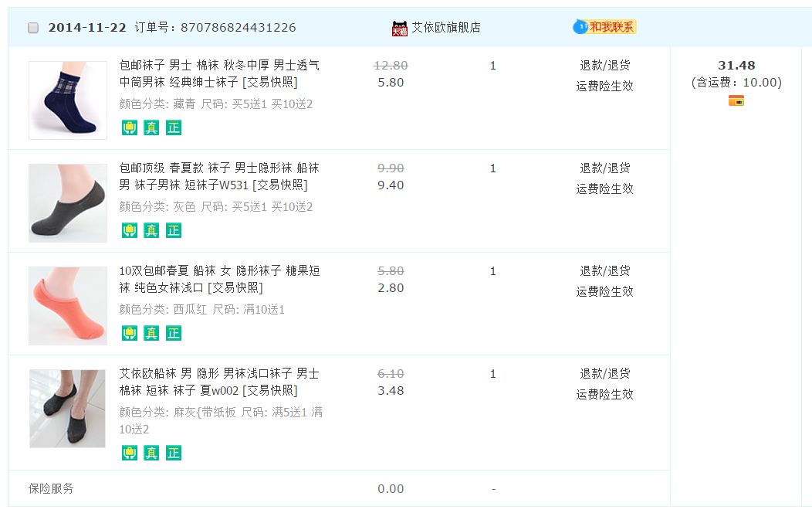Click 运费险生效 for the 西瓜红 socks
Viewport: 812px width, 513px height.
click(x=604, y=291)
